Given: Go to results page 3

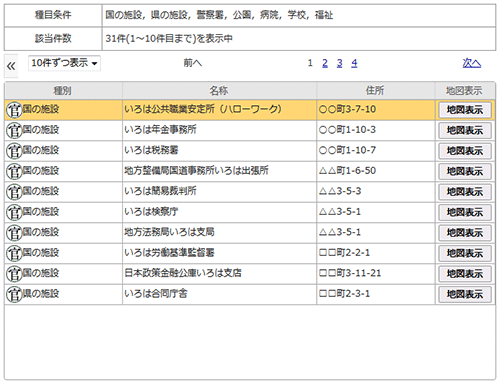Looking at the screenshot, I should (340, 63).
